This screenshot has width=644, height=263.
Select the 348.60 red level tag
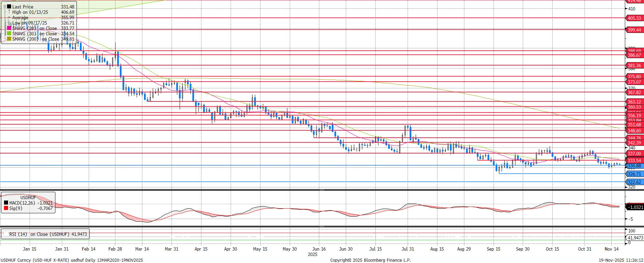(x=634, y=131)
